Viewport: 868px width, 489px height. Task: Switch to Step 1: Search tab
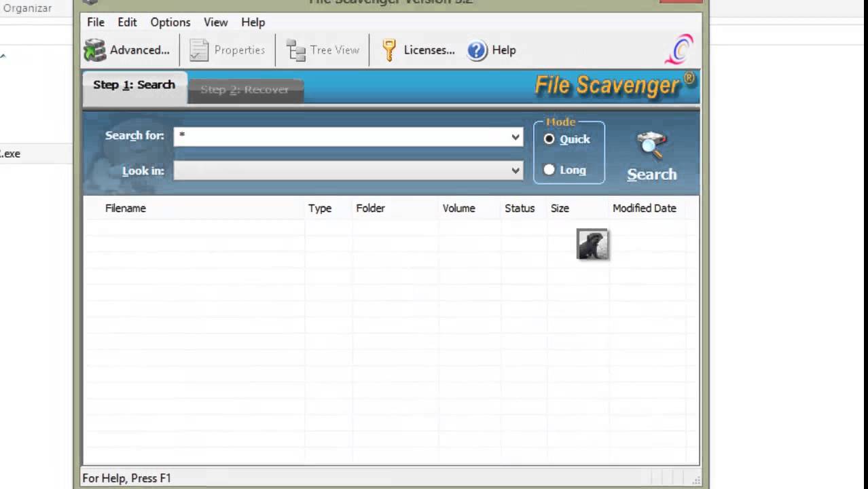click(134, 87)
